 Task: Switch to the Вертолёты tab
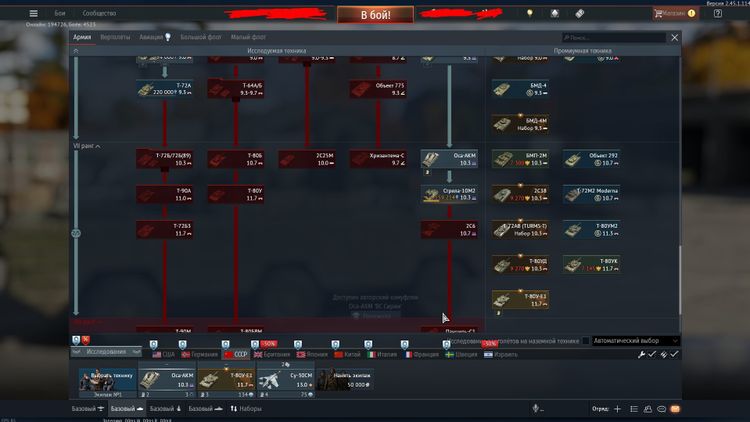[115, 37]
